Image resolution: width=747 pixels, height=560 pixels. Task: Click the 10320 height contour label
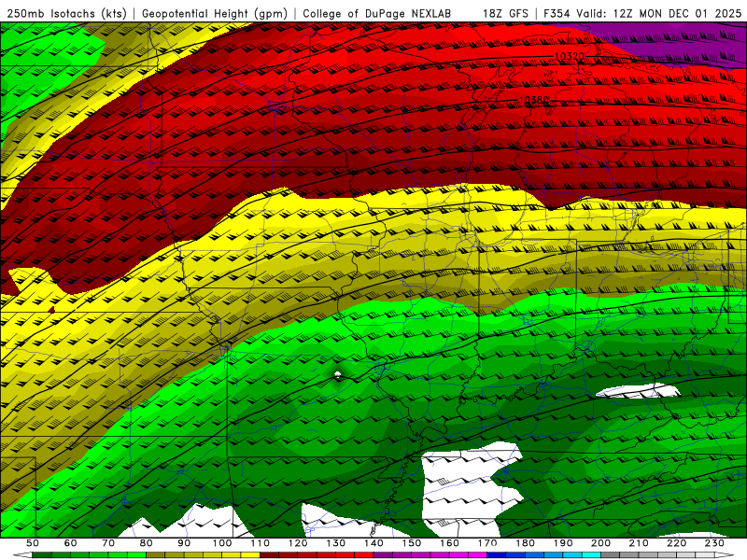coord(570,57)
